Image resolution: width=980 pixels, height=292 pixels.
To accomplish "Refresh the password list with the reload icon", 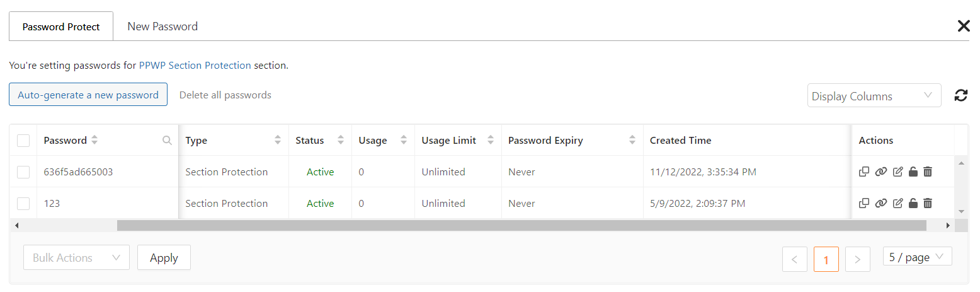I will click(x=961, y=95).
